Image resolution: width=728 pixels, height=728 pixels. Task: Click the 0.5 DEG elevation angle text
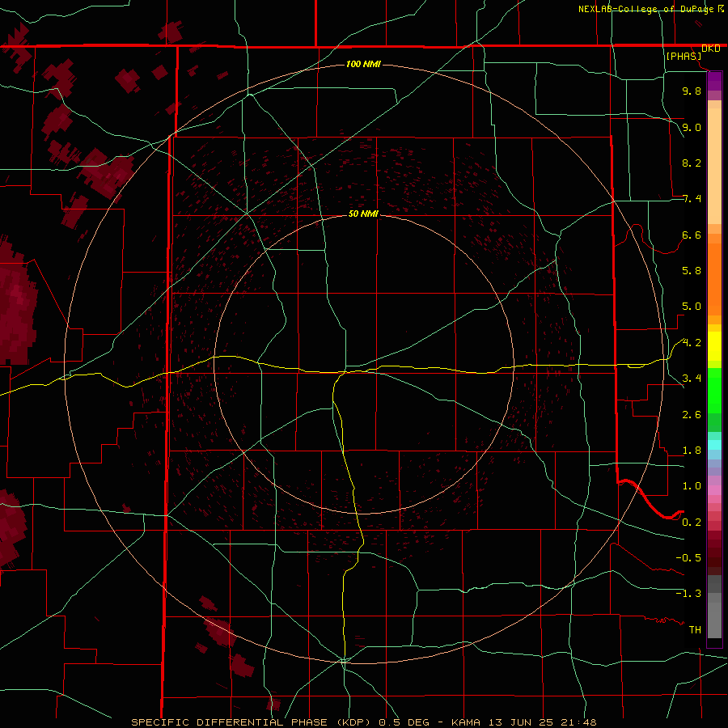coord(405,722)
